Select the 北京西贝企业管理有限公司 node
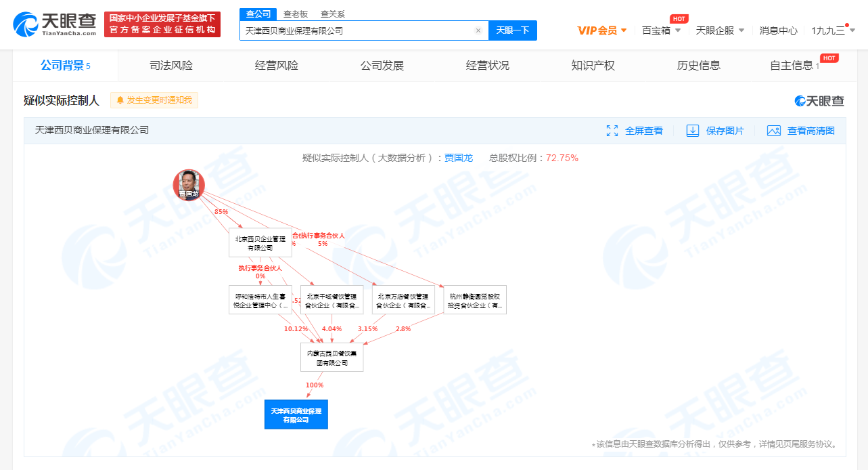868x470 pixels. (260, 242)
